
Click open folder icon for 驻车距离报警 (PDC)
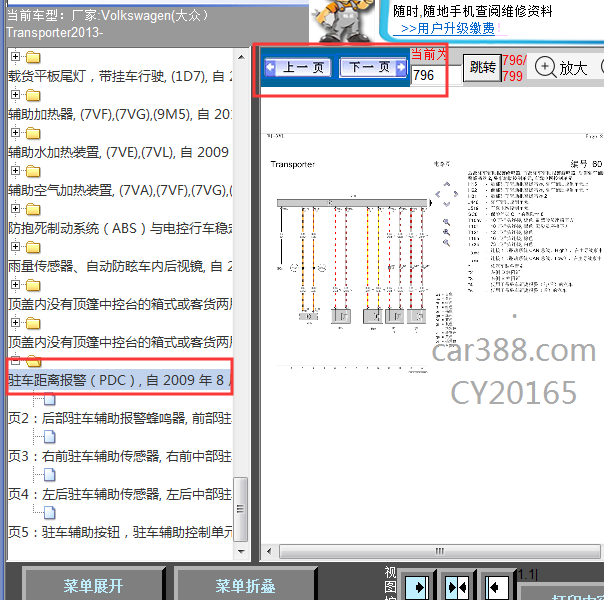34,361
